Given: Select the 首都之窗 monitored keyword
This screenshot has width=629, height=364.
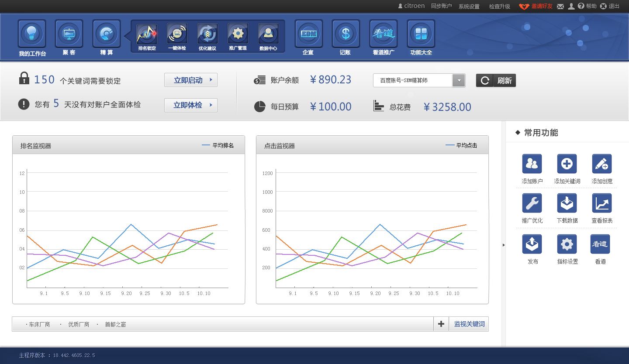Looking at the screenshot, I should [115, 324].
